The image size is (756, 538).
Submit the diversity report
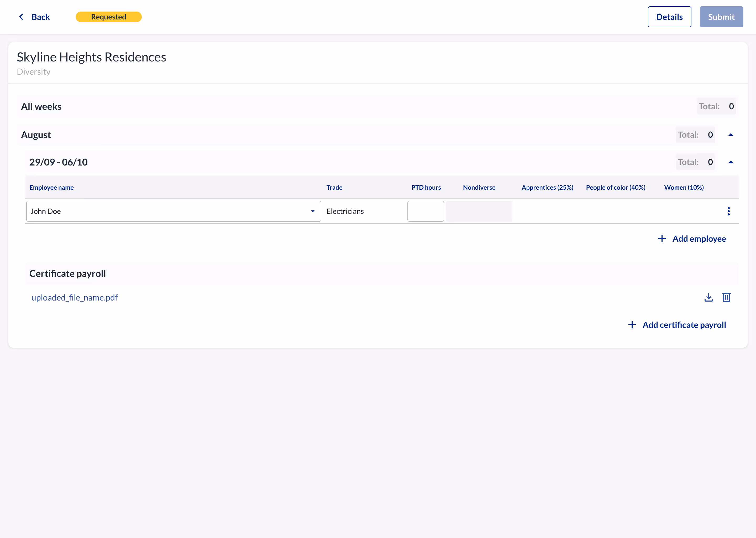721,17
